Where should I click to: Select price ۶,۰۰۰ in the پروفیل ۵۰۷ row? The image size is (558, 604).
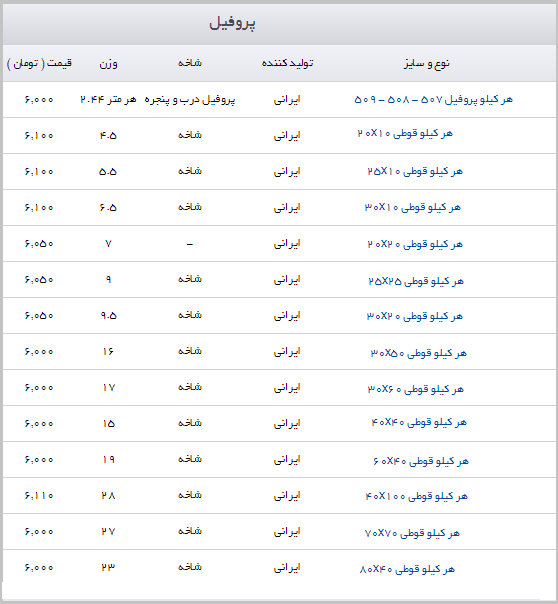click(39, 100)
